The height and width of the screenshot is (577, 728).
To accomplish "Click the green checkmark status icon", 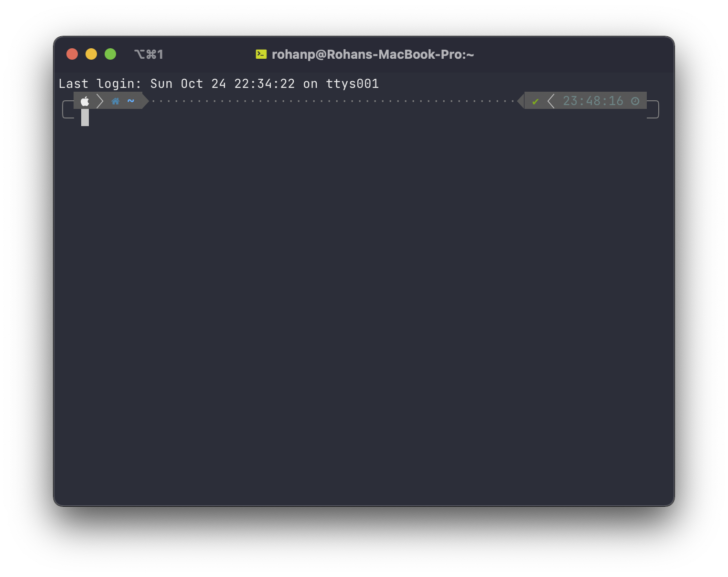I will 535,101.
